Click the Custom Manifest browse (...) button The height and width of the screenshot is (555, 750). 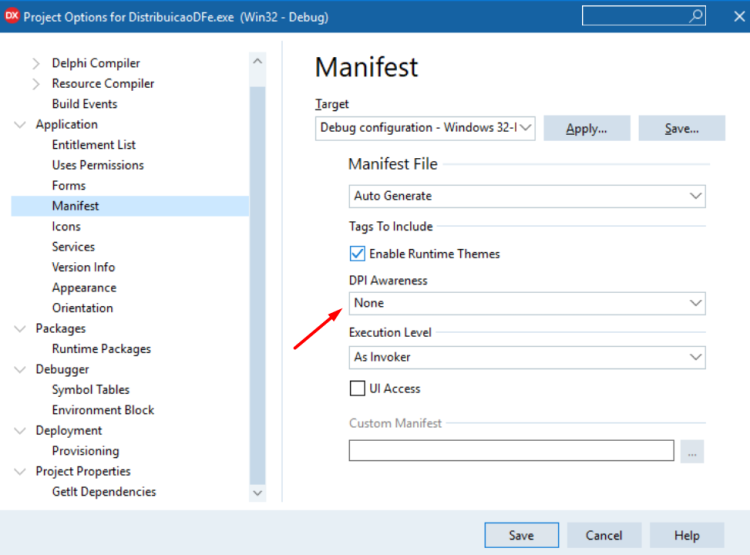coord(692,451)
